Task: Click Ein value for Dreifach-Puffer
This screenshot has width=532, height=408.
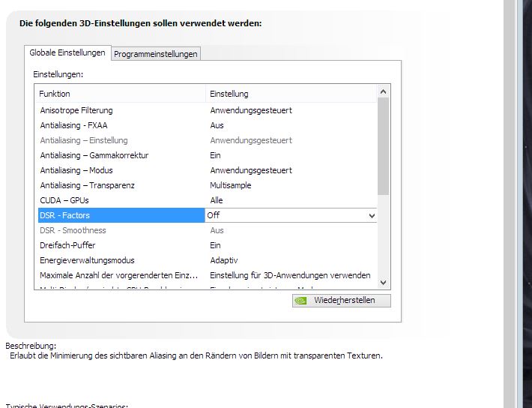Action: tap(215, 245)
